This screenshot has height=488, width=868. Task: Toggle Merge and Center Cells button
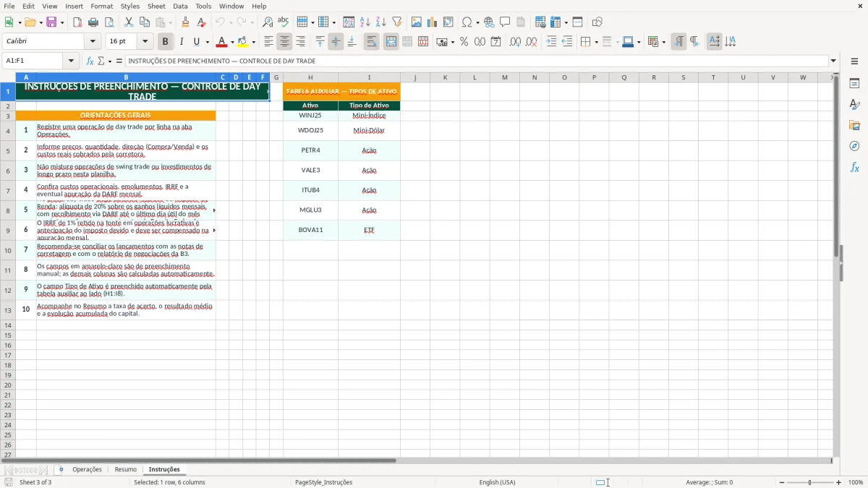tap(391, 42)
